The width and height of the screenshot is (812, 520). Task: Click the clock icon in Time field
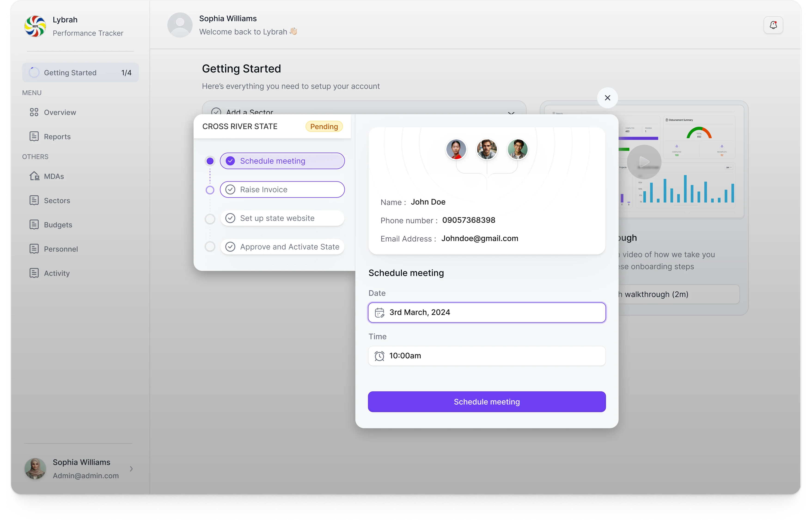click(x=379, y=356)
